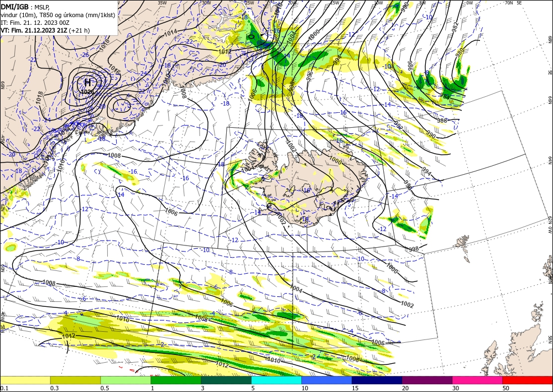This screenshot has height=392, width=553.
Task: Click the "1026" pressure value under the H
Action: pyautogui.click(x=87, y=92)
